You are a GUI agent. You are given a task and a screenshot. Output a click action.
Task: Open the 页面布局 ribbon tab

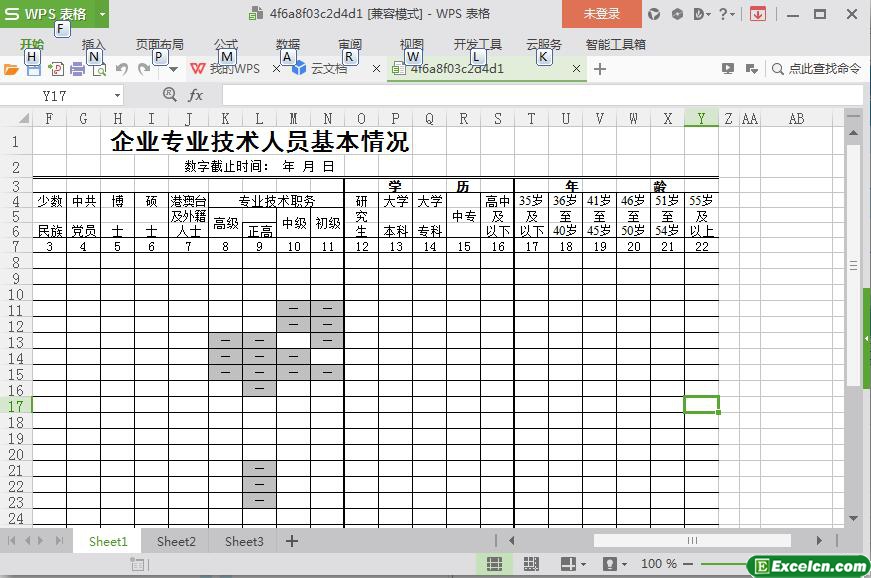tap(159, 44)
